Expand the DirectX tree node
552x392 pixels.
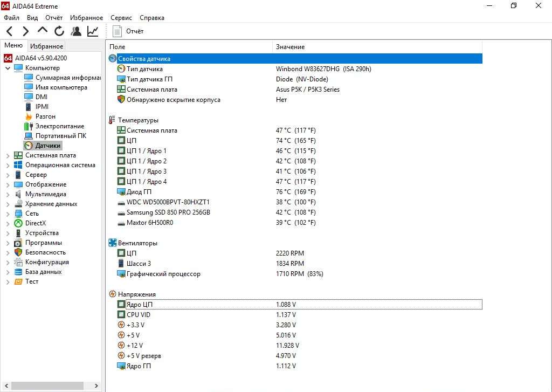[x=8, y=223]
